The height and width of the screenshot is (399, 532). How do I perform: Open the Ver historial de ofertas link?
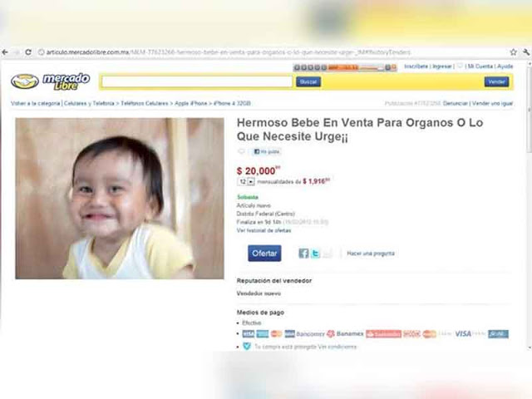tap(264, 230)
